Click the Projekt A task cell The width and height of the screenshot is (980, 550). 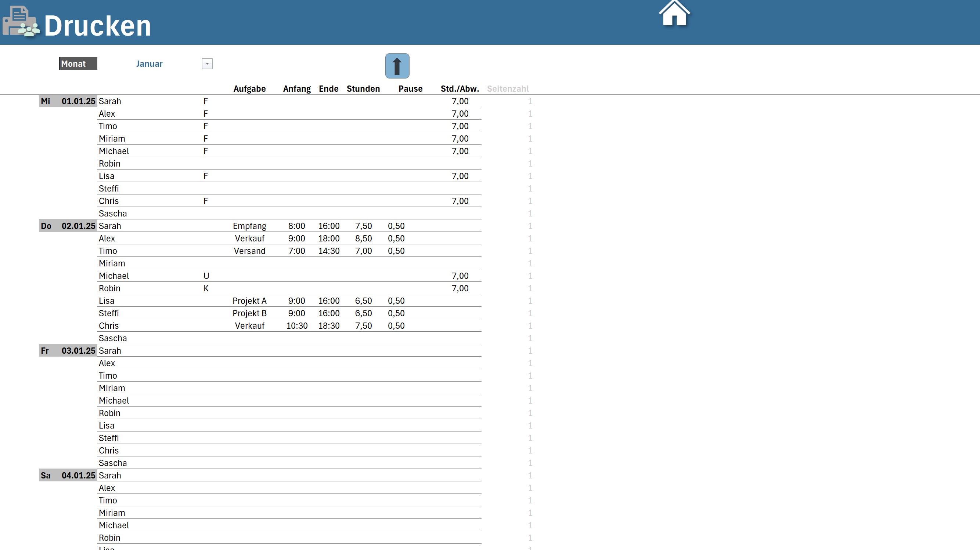coord(249,301)
